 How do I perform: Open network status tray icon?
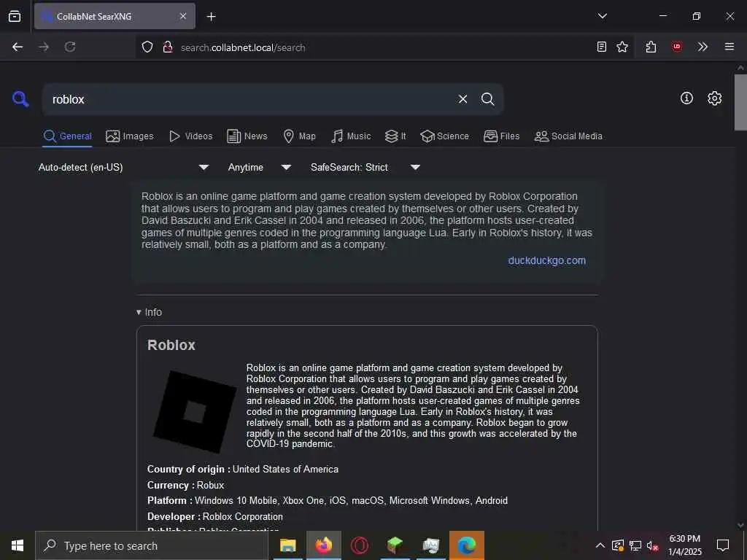click(635, 545)
